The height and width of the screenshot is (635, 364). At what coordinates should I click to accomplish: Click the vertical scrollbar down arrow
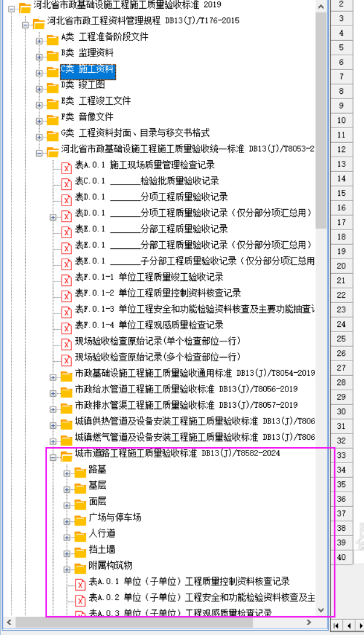[x=320, y=610]
